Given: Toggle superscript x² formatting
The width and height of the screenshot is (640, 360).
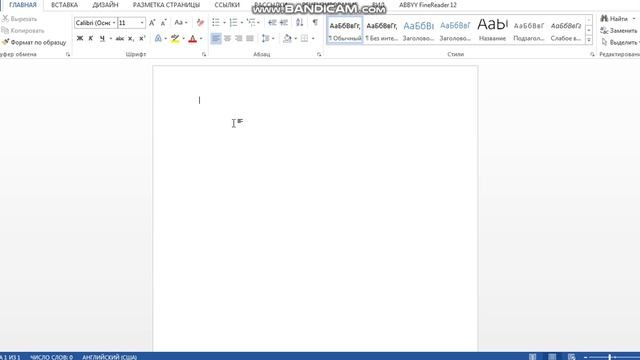Looking at the screenshot, I should click(142, 38).
